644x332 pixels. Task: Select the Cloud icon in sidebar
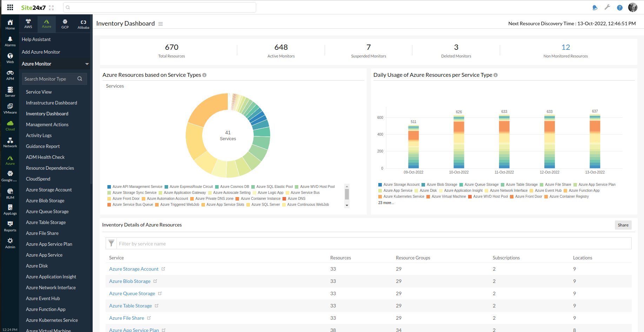tap(10, 125)
